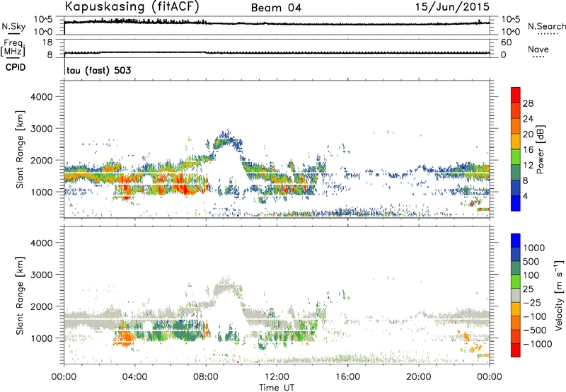Click the 'Time UT' axis title
This screenshot has width=566, height=392.
coord(277,388)
